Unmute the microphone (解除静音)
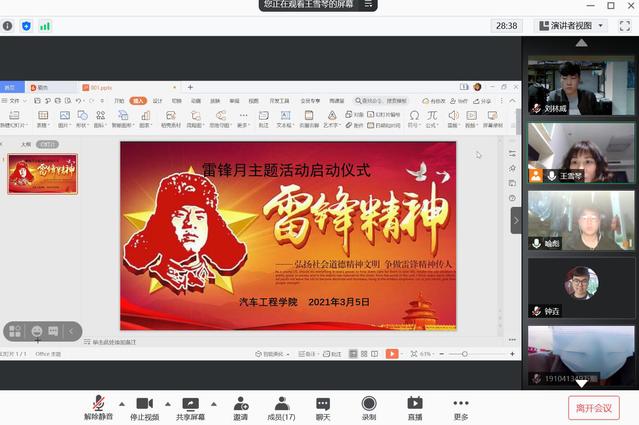The height and width of the screenshot is (425, 639). tap(99, 404)
